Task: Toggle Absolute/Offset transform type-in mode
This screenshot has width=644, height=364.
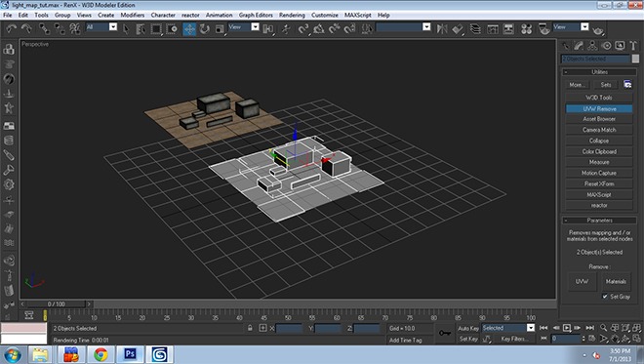Action: [x=262, y=328]
